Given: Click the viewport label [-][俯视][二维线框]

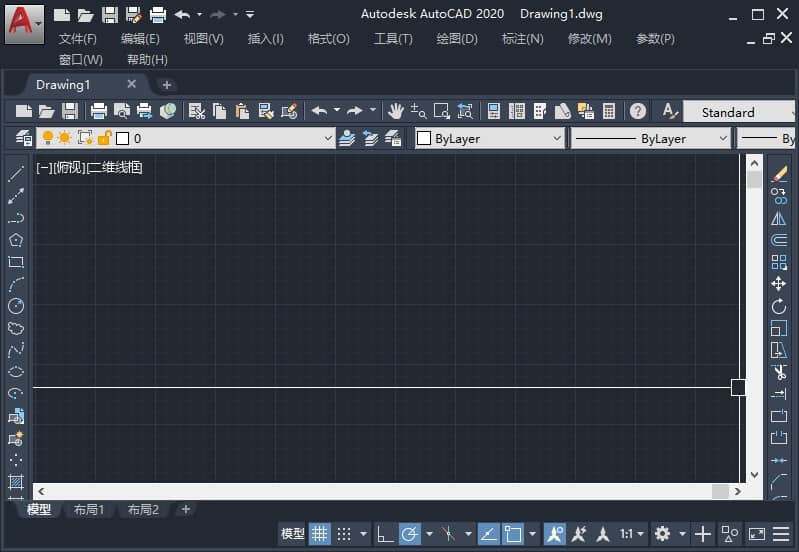Looking at the screenshot, I should pyautogui.click(x=89, y=167).
